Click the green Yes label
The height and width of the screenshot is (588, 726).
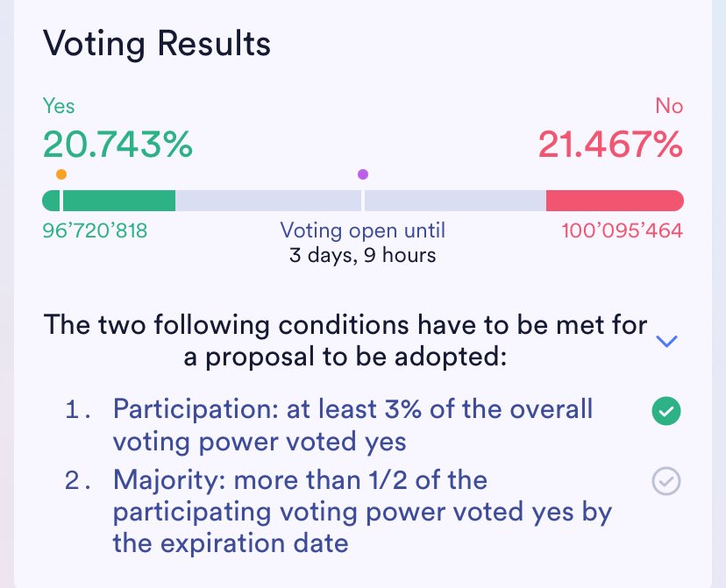(x=59, y=106)
